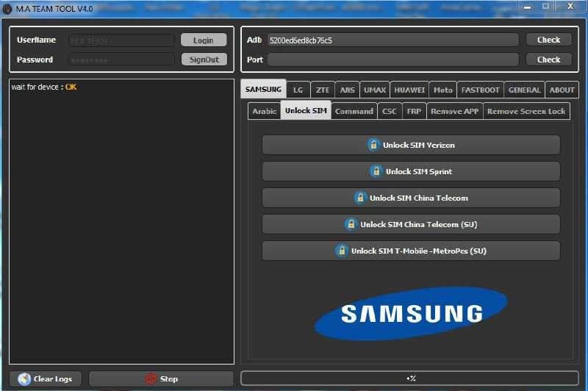Open the ANS tab
The image size is (588, 391).
pyautogui.click(x=347, y=90)
